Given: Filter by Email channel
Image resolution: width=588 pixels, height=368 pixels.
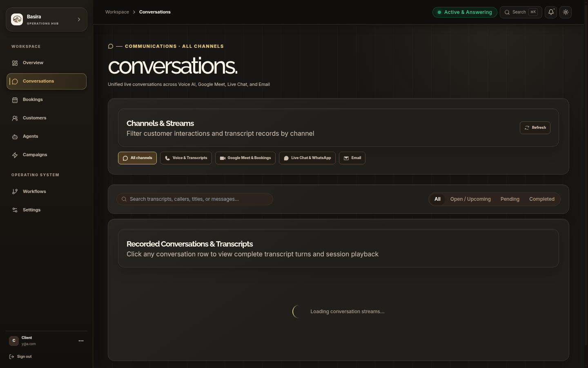Looking at the screenshot, I should point(352,158).
